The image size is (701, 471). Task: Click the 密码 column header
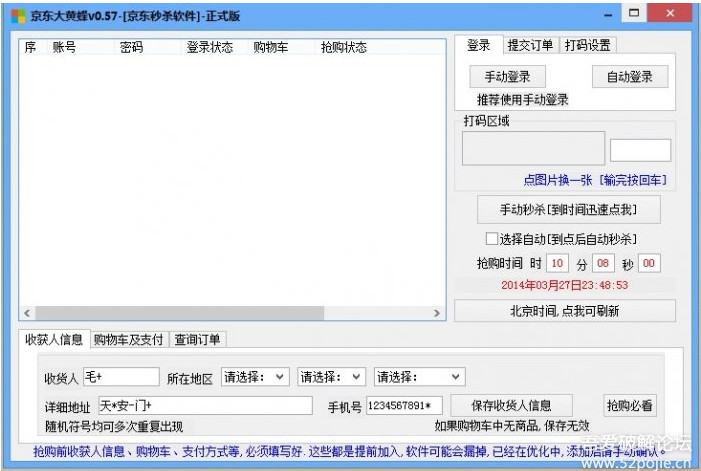[x=148, y=47]
